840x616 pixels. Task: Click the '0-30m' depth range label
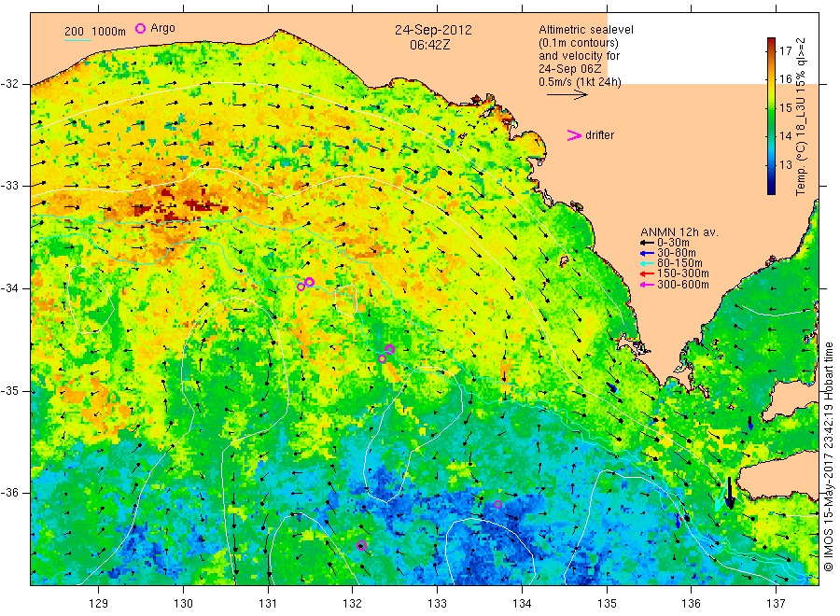point(673,243)
